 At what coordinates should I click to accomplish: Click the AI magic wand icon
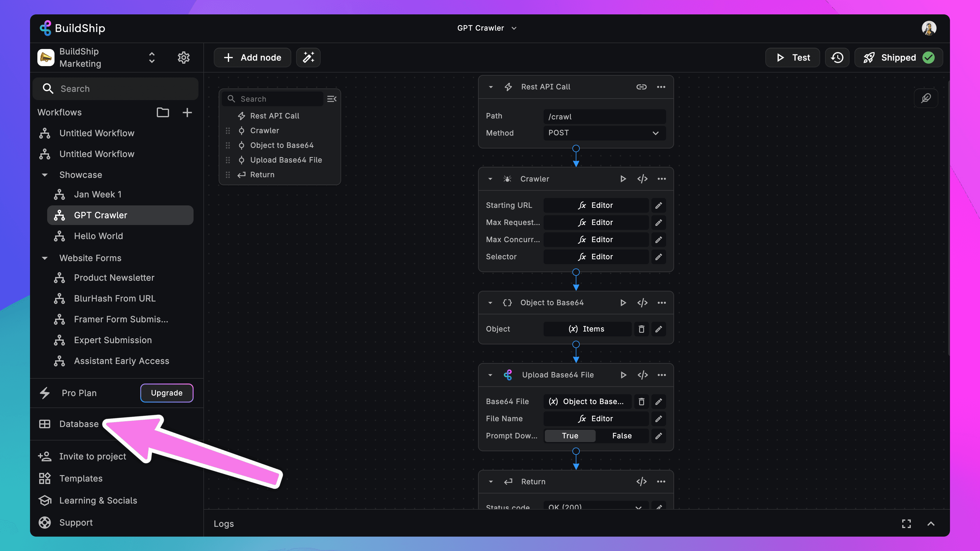(308, 58)
